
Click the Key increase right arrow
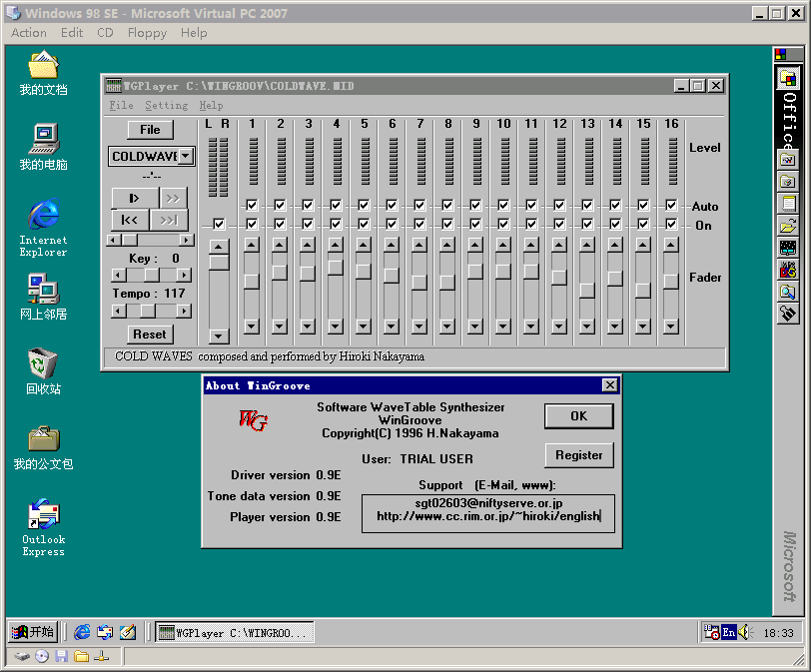coord(184,275)
